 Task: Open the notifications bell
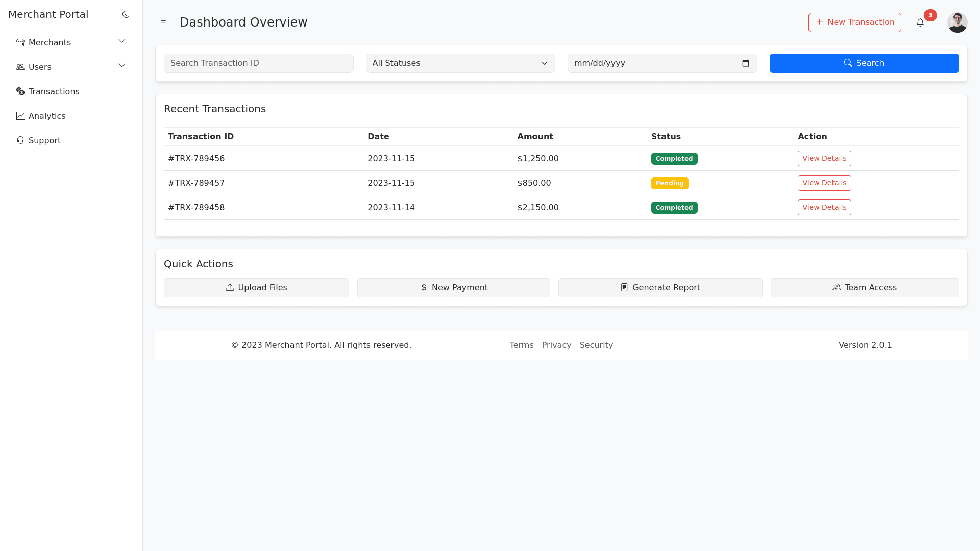point(920,22)
